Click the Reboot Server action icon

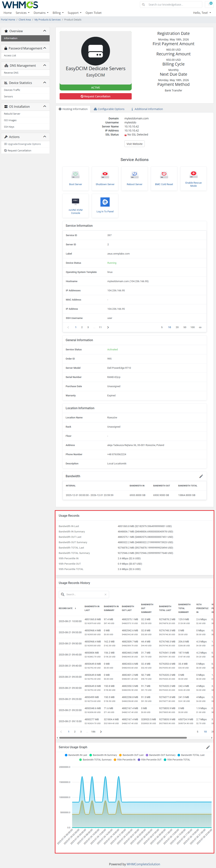pos(135,175)
